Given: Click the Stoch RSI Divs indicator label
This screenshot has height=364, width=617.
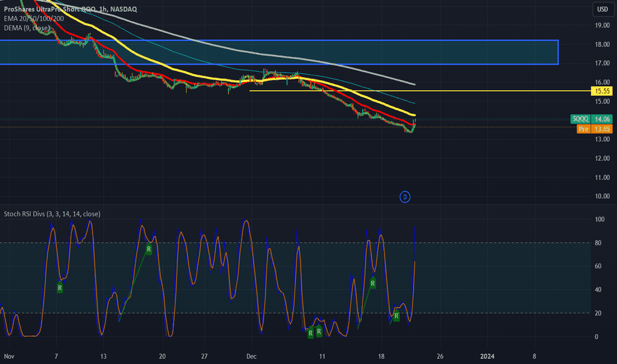Looking at the screenshot, I should coord(52,214).
